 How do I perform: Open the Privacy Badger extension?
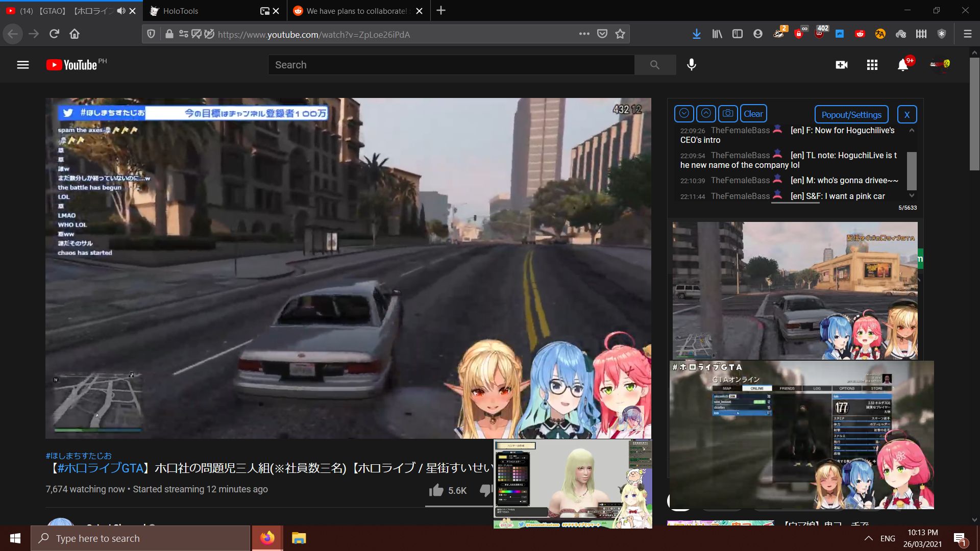click(x=779, y=35)
